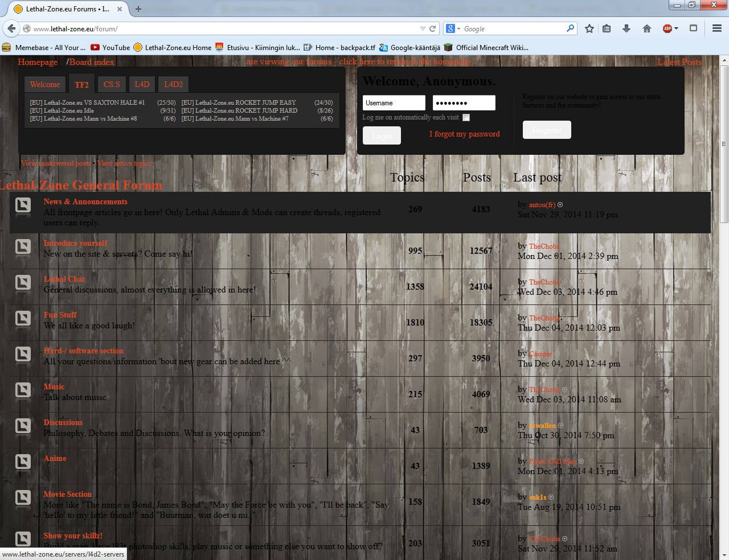Open 'View active topics' link
Screen dimensions: 729x560
click(x=124, y=163)
